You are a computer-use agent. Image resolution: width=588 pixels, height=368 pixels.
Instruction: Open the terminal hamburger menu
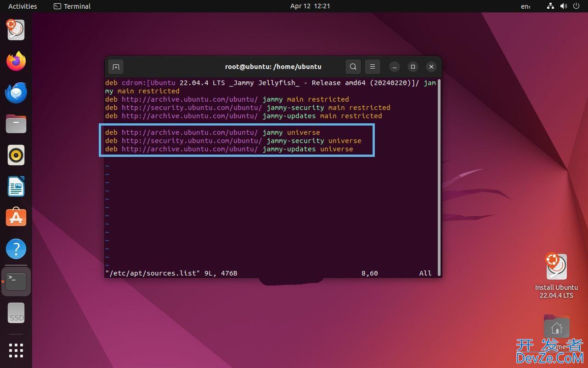tap(373, 67)
